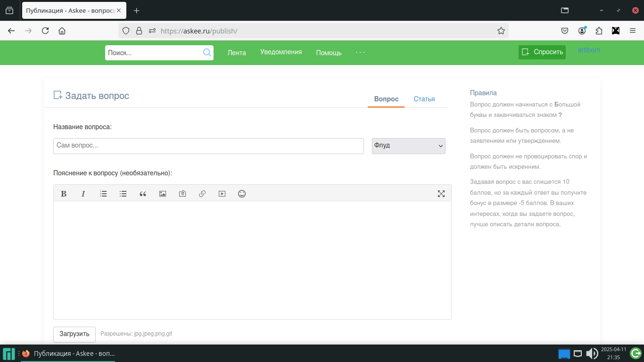Open Firefox application hamburger menu
This screenshot has width=644, height=362.
click(633, 31)
